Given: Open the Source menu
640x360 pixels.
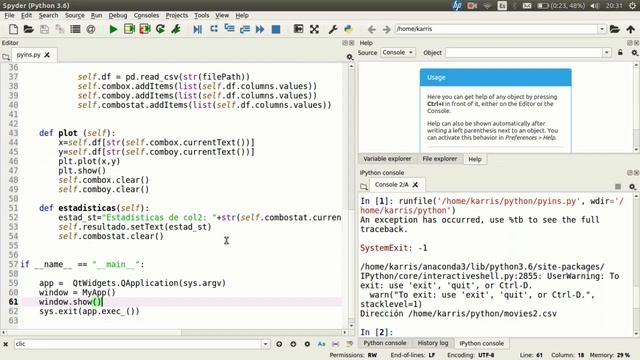Looking at the screenshot, I should click(75, 15).
